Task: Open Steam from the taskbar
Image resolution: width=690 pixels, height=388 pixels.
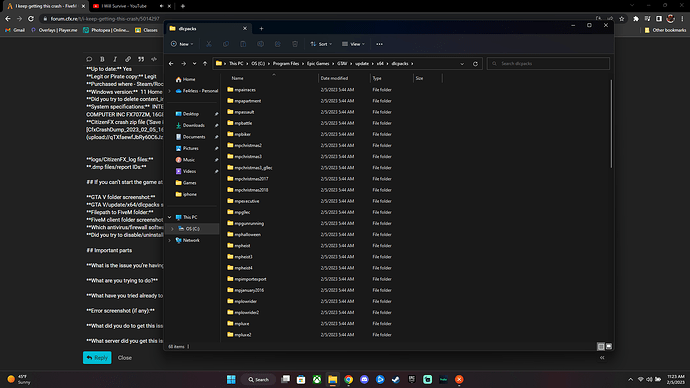Action: click(x=396, y=379)
